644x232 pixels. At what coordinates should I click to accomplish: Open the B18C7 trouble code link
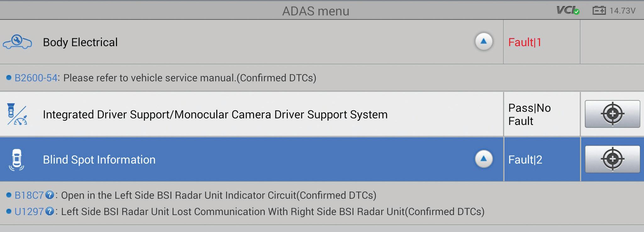tap(29, 195)
